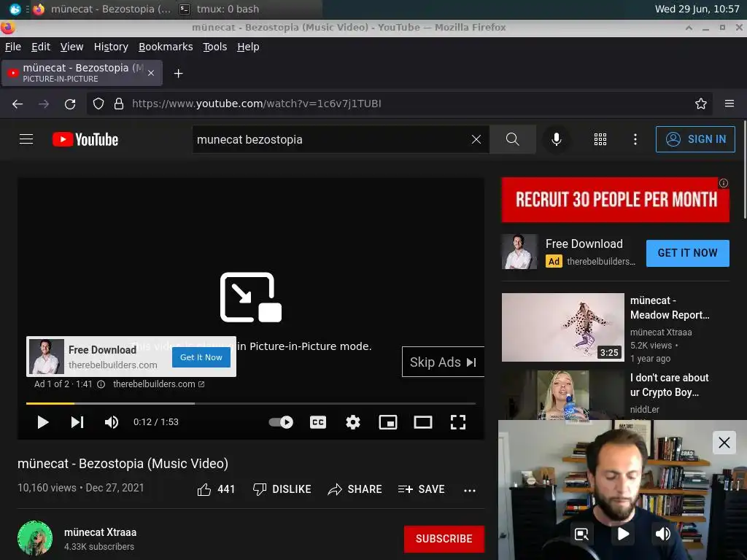The image size is (747, 560).
Task: Dislike the video
Action: 282,489
